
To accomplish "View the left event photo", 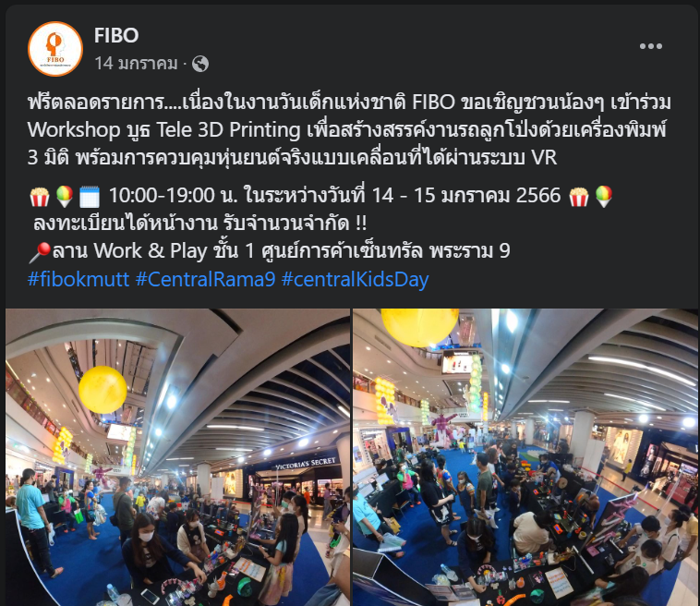I will point(177,457).
